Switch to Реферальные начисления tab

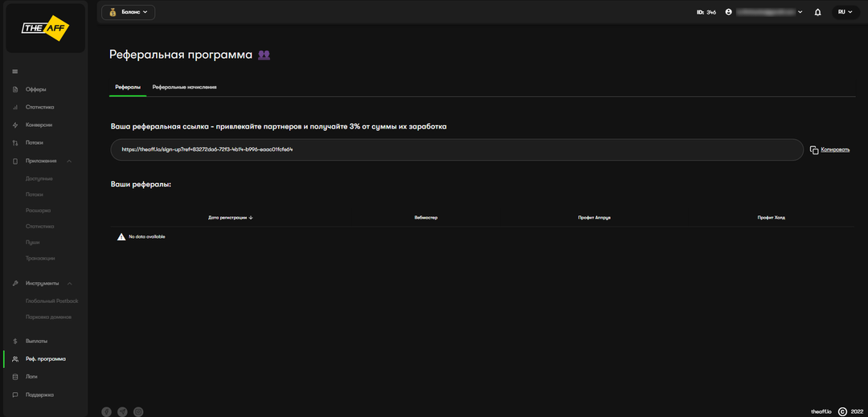tap(184, 87)
